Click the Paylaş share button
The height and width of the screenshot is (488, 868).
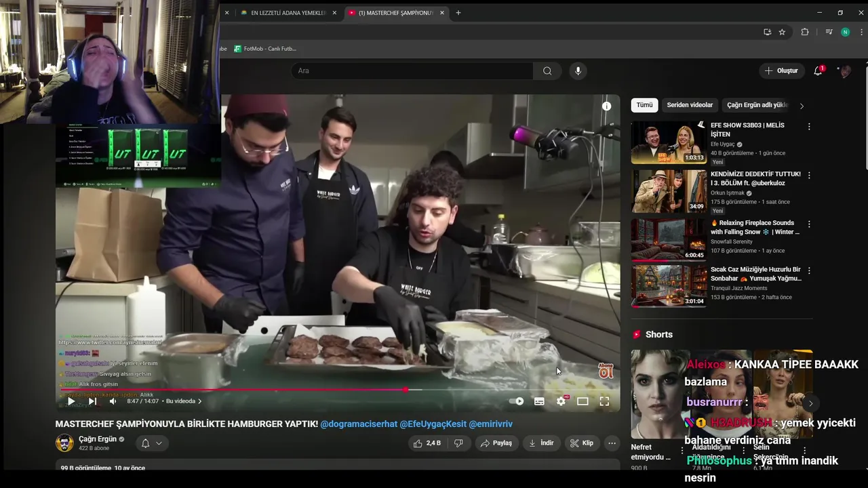tap(496, 443)
